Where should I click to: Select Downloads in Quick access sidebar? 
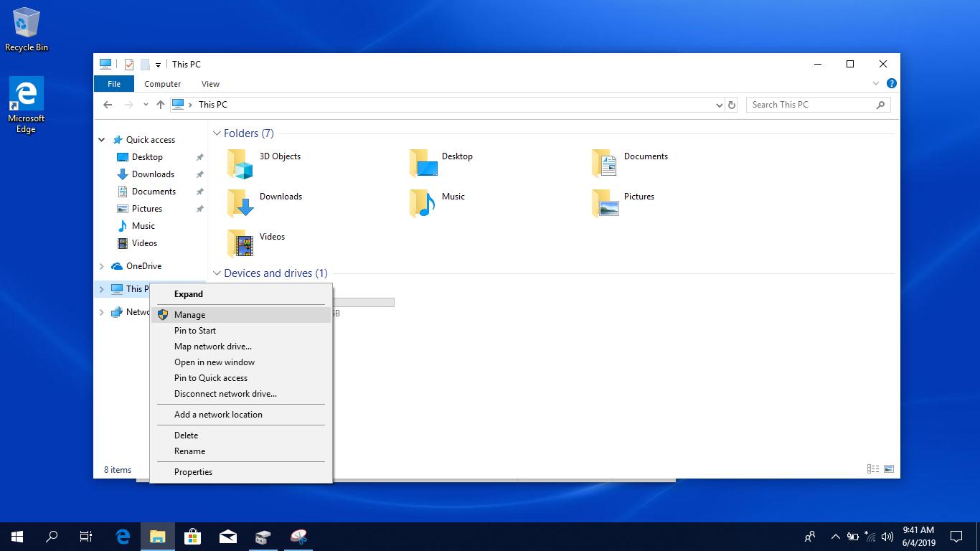click(x=153, y=174)
